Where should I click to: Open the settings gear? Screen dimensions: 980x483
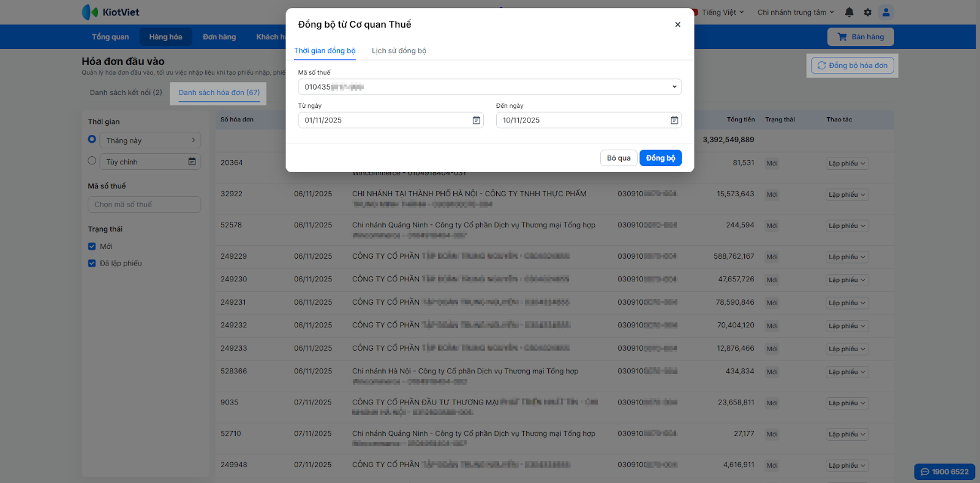[867, 12]
